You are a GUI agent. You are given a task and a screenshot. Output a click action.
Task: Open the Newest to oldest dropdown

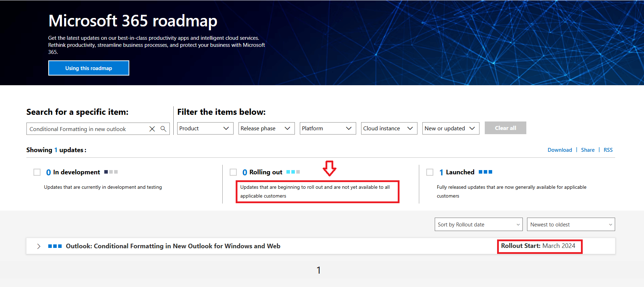(571, 224)
